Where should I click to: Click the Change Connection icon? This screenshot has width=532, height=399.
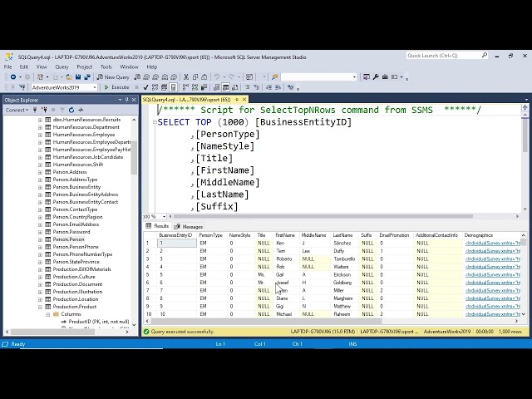coord(22,87)
